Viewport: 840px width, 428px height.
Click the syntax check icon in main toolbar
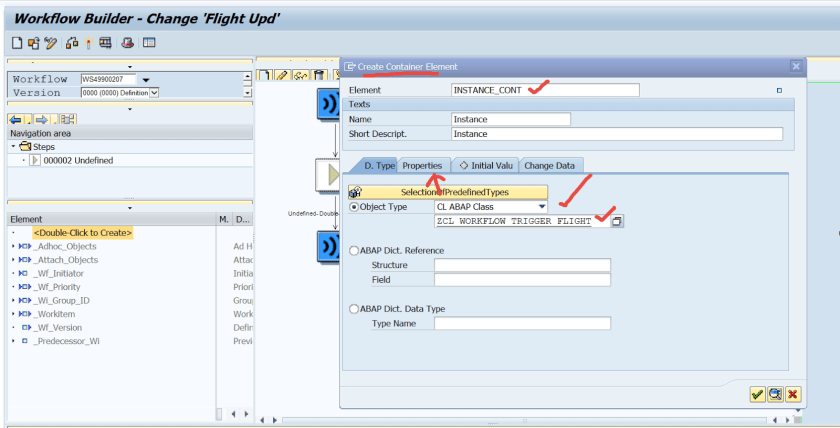[72, 43]
